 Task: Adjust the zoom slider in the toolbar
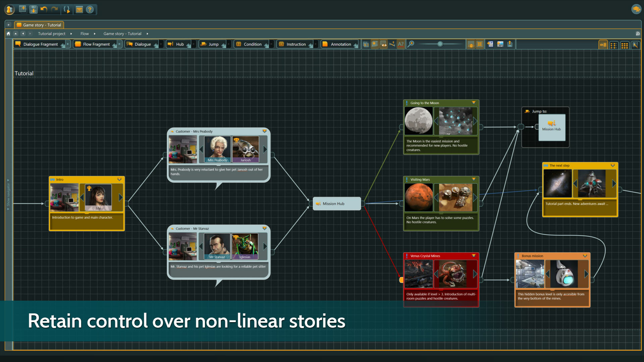[440, 44]
